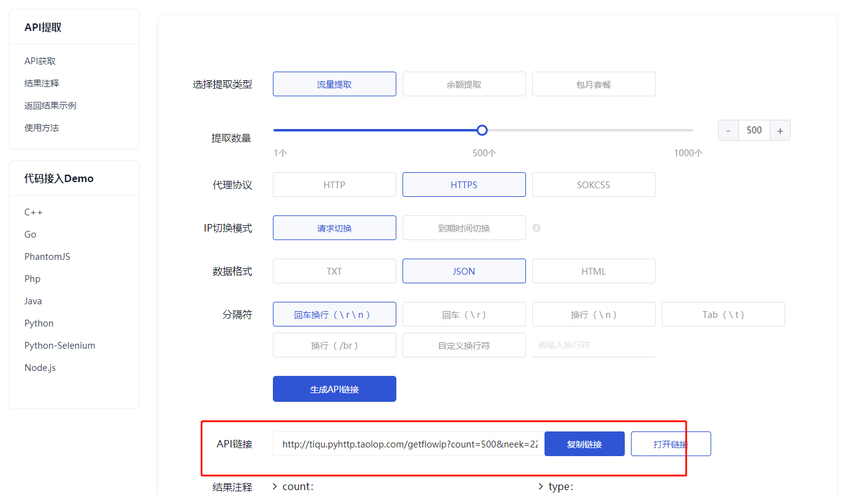
Task: Select 请求切换 IP switch mode
Action: pyautogui.click(x=335, y=228)
